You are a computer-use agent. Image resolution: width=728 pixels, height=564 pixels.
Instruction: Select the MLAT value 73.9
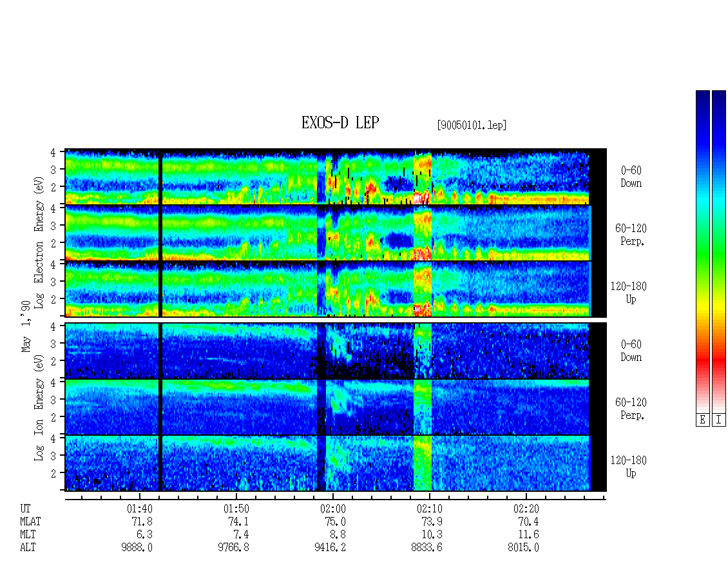click(x=432, y=521)
